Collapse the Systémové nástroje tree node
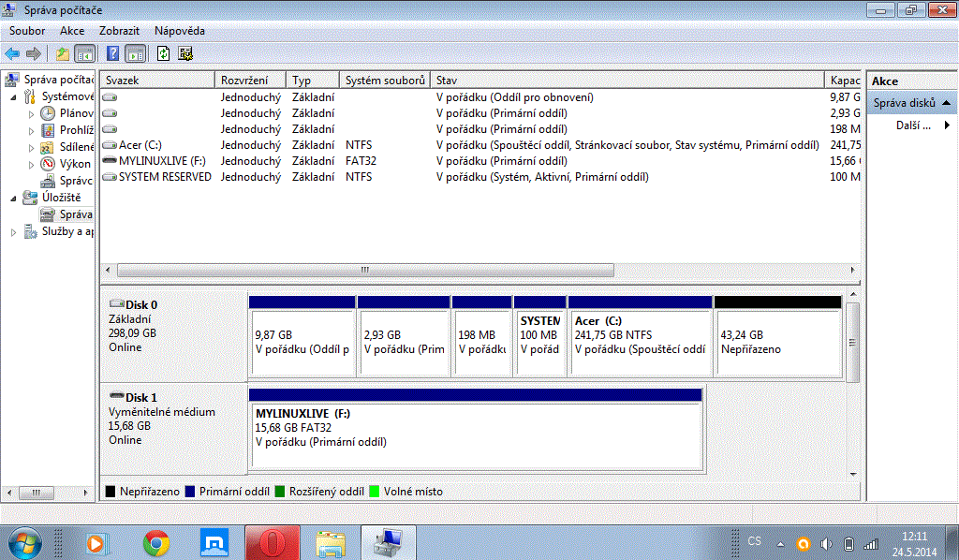Image resolution: width=959 pixels, height=560 pixels. [x=13, y=96]
